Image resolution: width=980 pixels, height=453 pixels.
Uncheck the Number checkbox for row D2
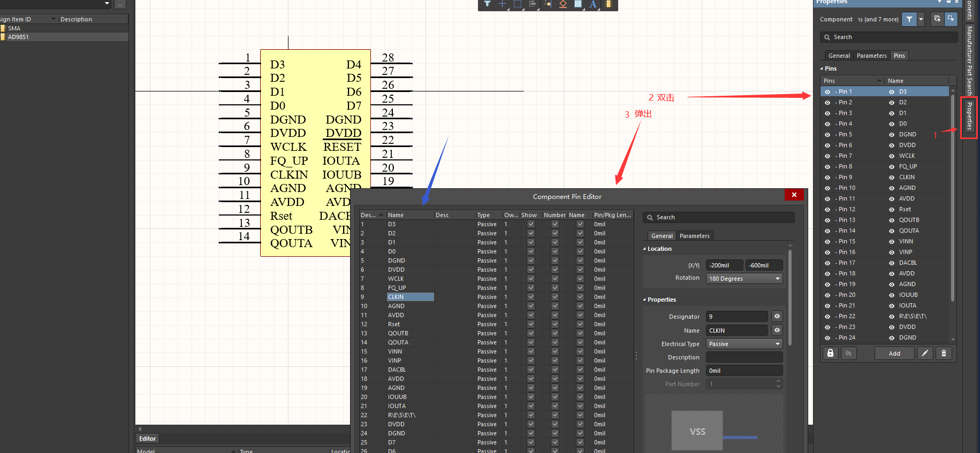click(555, 233)
